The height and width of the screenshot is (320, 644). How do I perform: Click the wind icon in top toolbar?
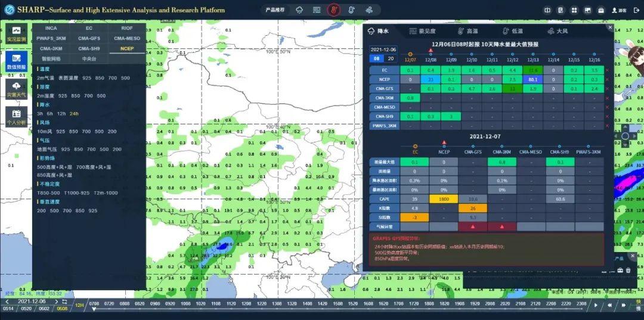[369, 10]
